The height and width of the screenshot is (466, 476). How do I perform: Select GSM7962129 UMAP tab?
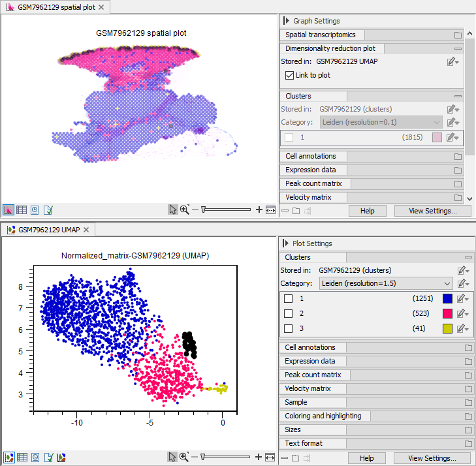[49, 230]
